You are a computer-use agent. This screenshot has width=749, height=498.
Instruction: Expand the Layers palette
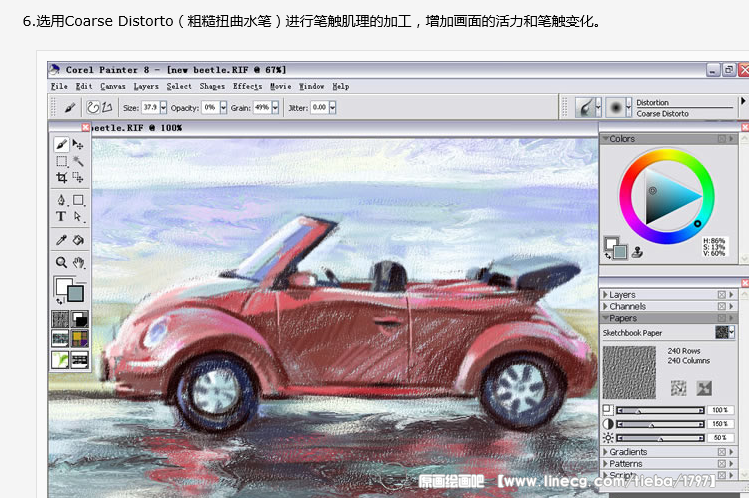click(x=605, y=295)
